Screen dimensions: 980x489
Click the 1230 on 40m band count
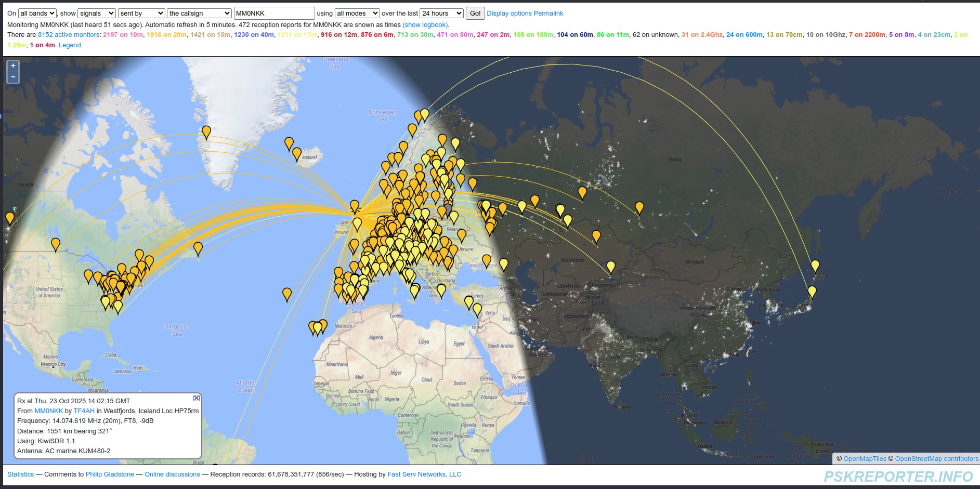254,35
